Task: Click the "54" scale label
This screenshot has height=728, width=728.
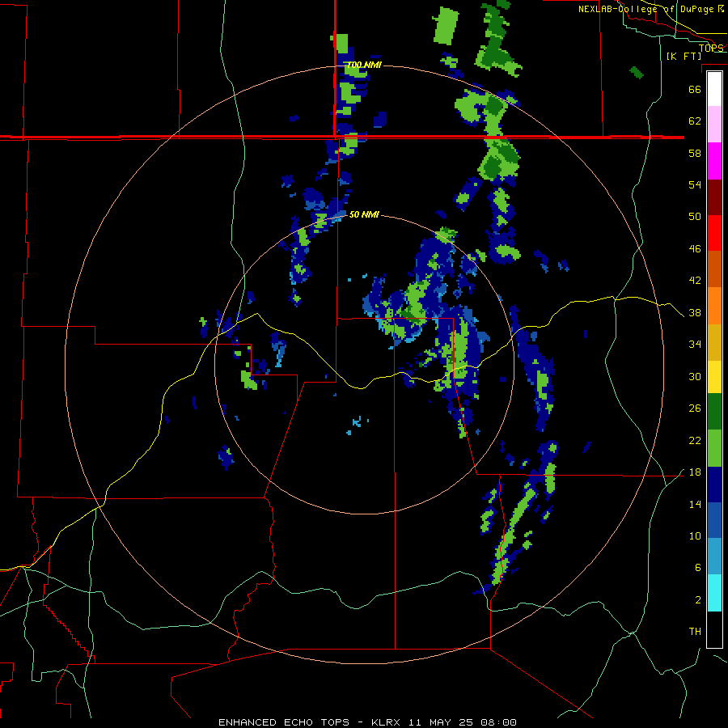Action: tap(695, 184)
